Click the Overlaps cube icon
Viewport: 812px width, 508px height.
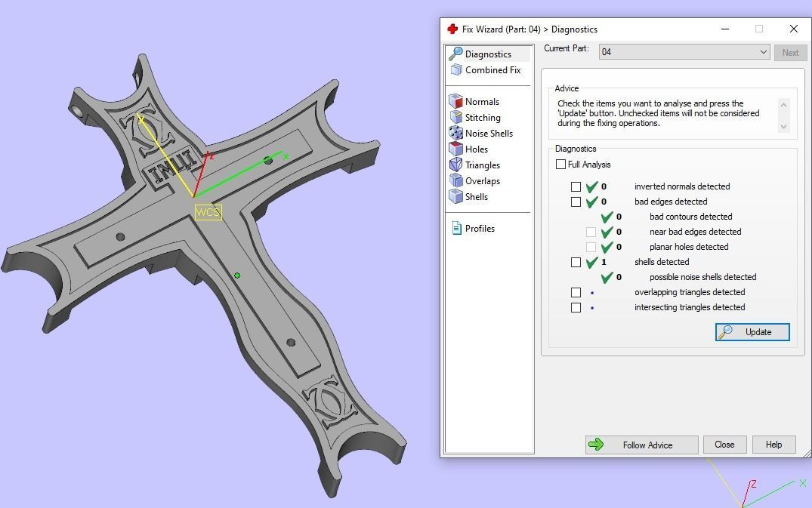point(455,180)
